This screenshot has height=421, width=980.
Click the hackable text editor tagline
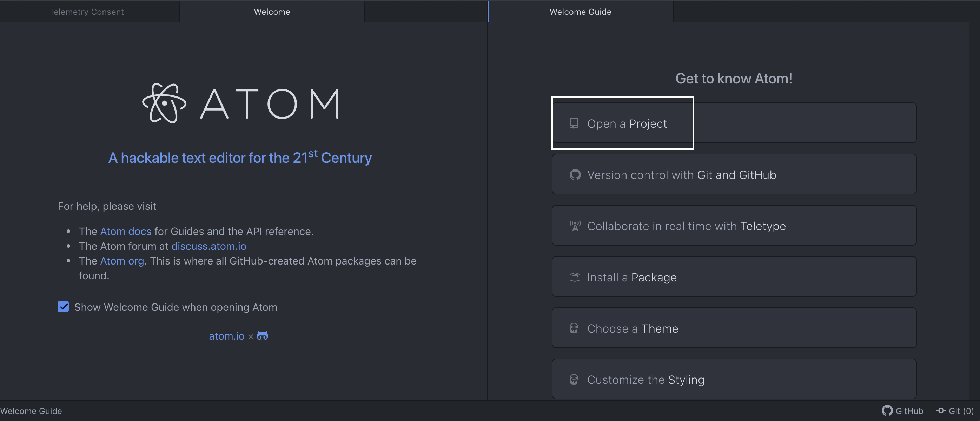click(x=240, y=157)
